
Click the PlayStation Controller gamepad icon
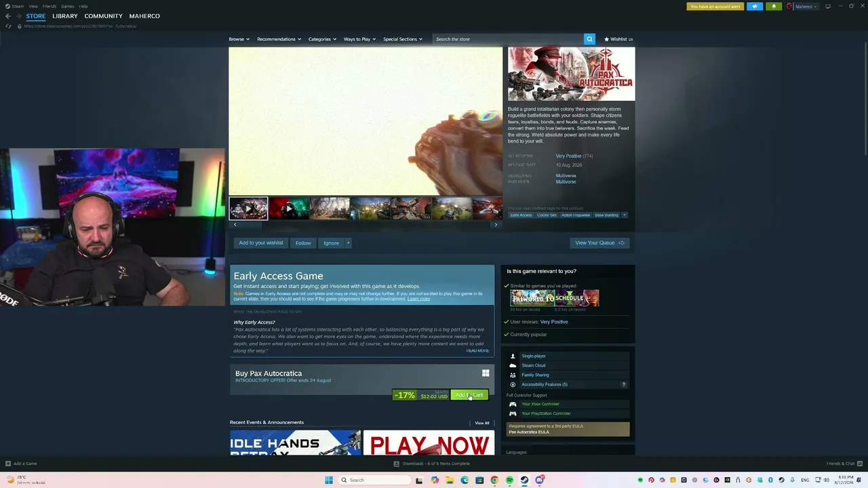(x=513, y=413)
